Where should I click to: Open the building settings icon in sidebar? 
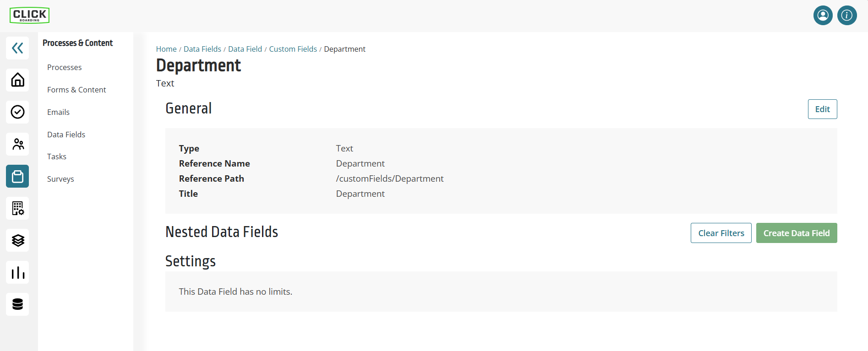pos(17,208)
